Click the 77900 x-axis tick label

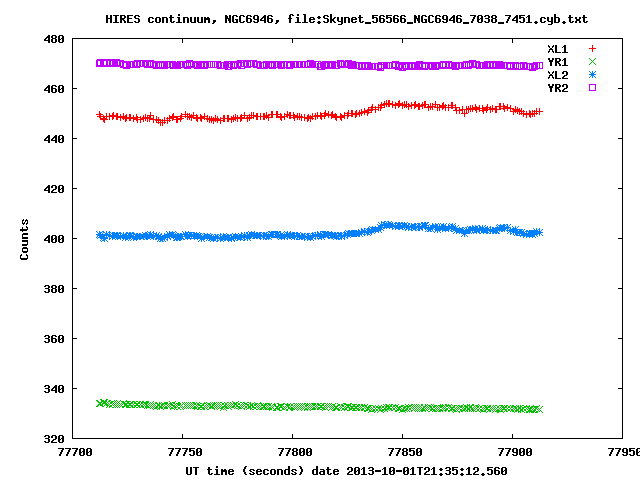515,452
